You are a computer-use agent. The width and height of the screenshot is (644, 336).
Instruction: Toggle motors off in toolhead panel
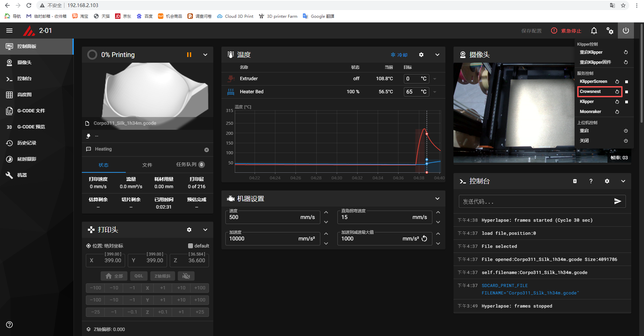[x=186, y=276]
